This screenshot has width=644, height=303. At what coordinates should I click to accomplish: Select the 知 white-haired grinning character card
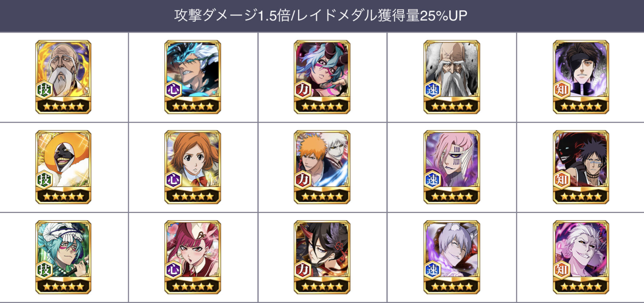(581, 257)
